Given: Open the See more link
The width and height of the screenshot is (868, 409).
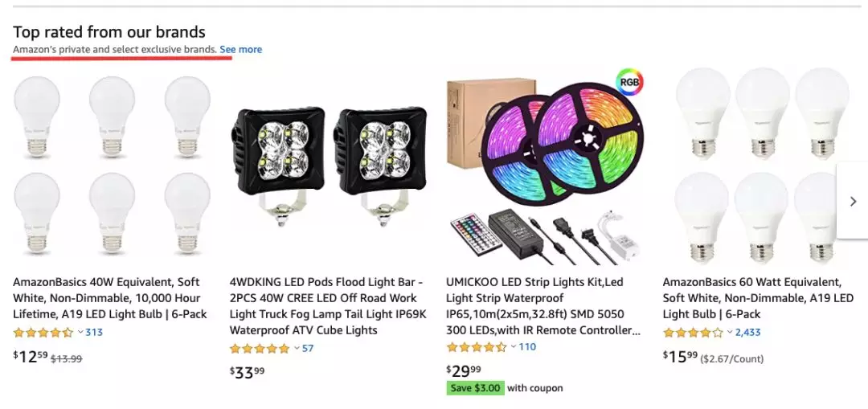Looking at the screenshot, I should 240,50.
